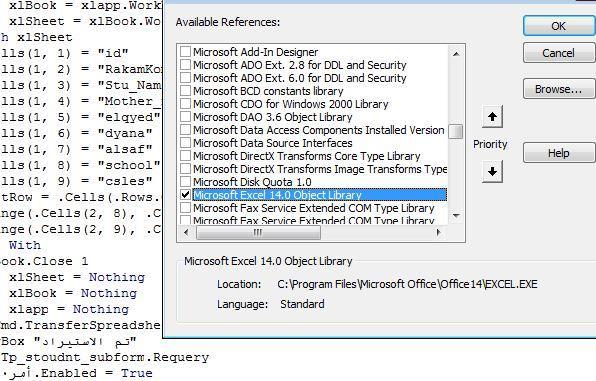This screenshot has height=381, width=596.
Task: Click right arrow of horizontal scrollbar
Action: (438, 232)
